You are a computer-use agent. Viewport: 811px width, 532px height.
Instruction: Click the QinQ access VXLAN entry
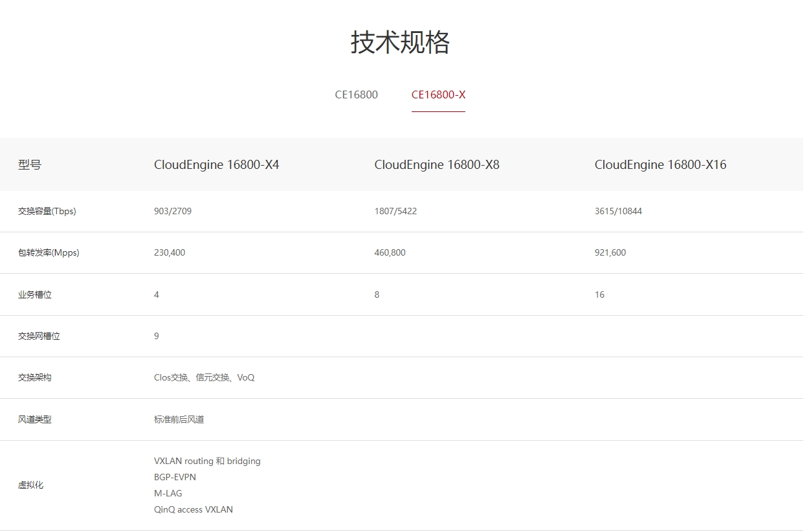coord(194,509)
